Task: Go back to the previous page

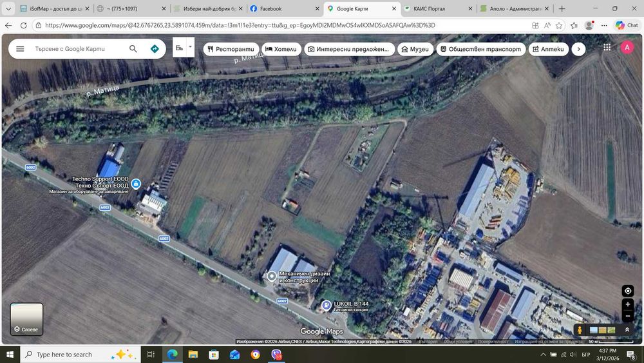Action: 8,26
